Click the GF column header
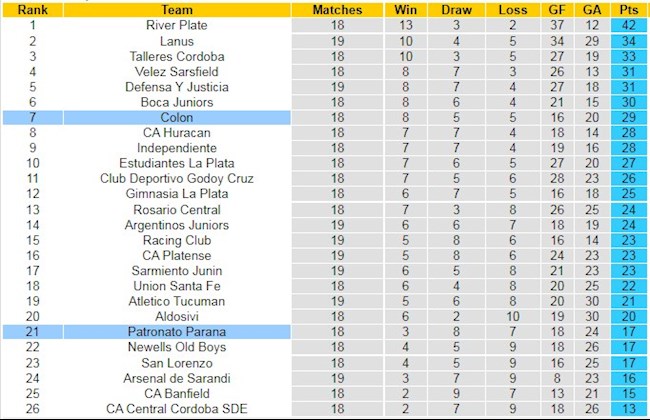650x420 pixels. pyautogui.click(x=557, y=10)
